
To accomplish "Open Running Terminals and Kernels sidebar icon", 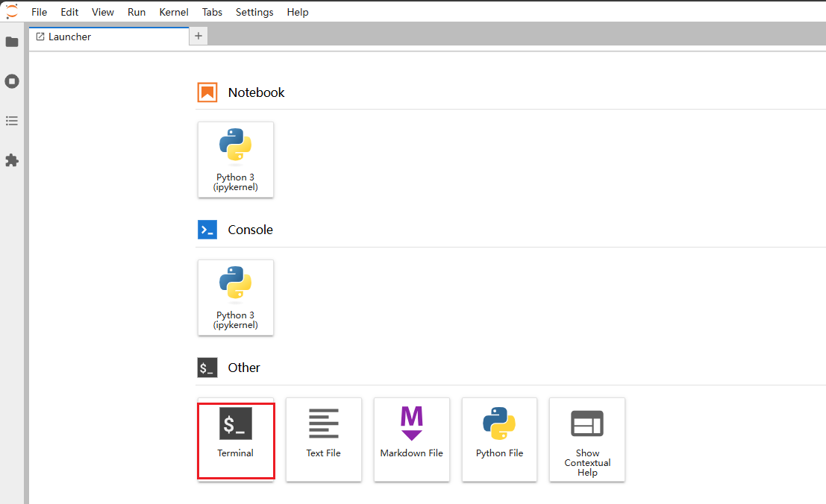I will click(12, 81).
